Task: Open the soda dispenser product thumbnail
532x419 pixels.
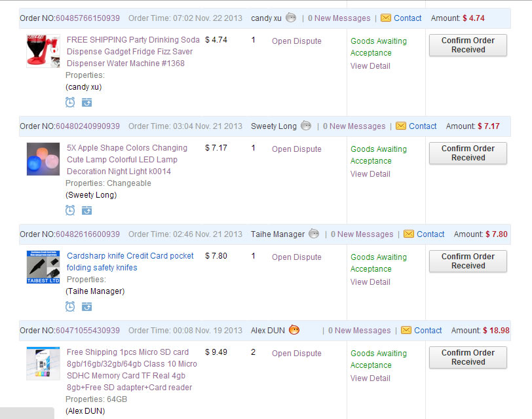Action: click(43, 51)
